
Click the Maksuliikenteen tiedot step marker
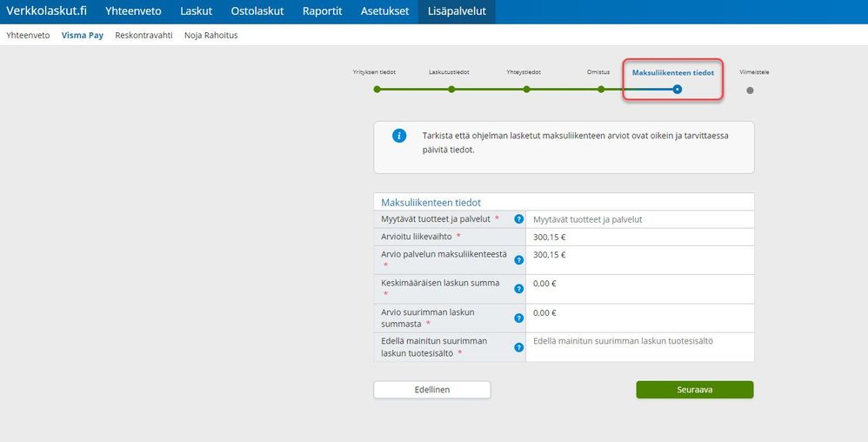coord(677,89)
